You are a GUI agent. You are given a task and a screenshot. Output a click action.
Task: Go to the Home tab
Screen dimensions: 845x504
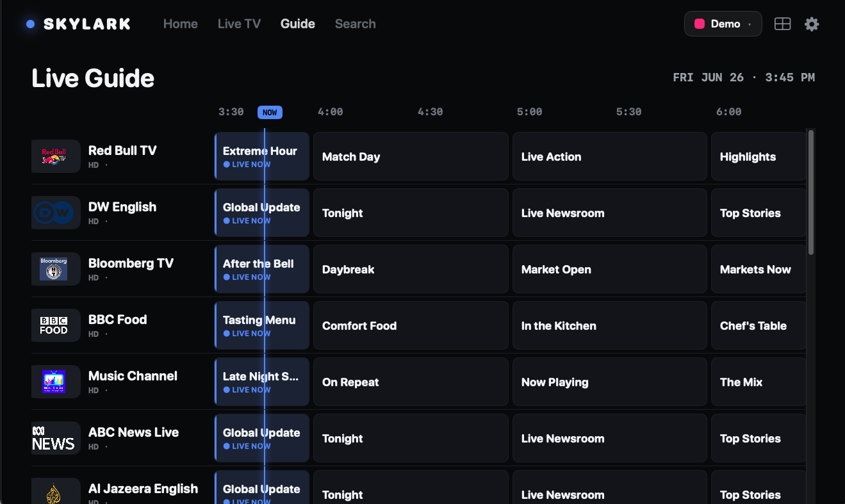coord(181,24)
